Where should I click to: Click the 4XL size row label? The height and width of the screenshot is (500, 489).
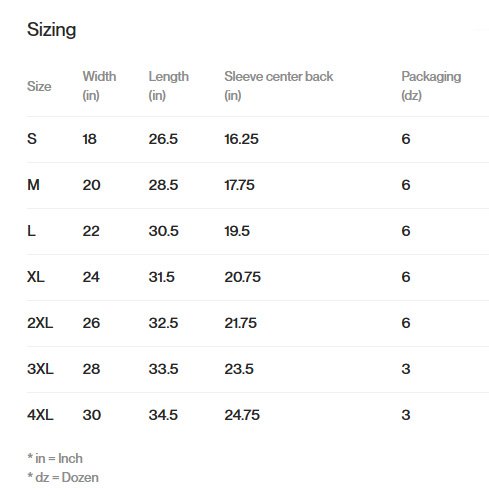pos(40,415)
